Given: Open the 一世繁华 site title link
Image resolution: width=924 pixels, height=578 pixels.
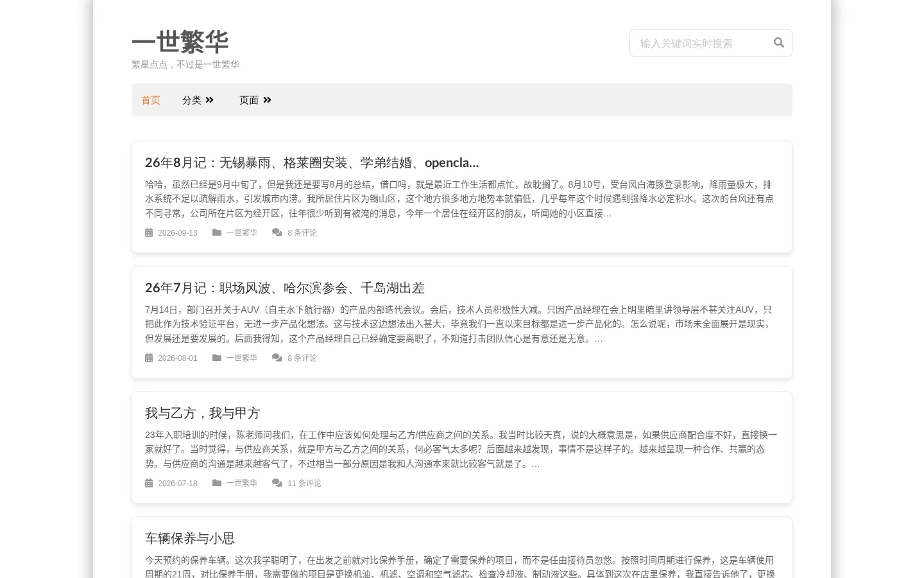Looking at the screenshot, I should [x=180, y=42].
